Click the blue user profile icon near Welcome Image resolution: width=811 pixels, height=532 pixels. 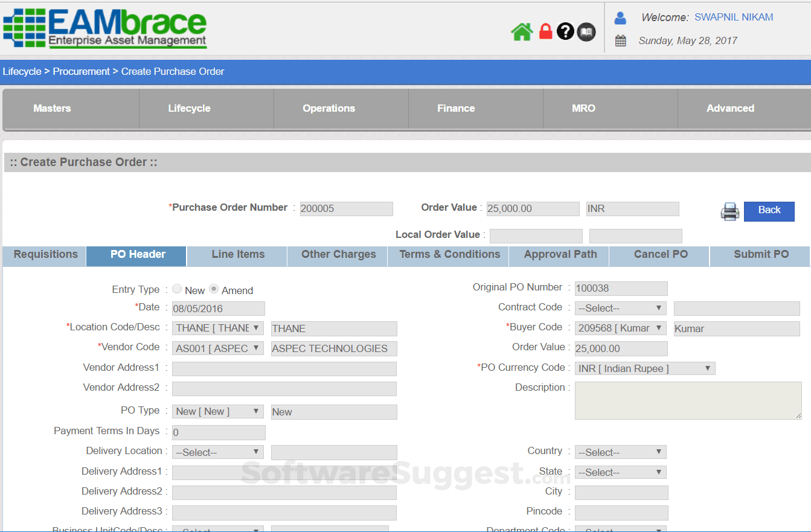click(x=620, y=17)
